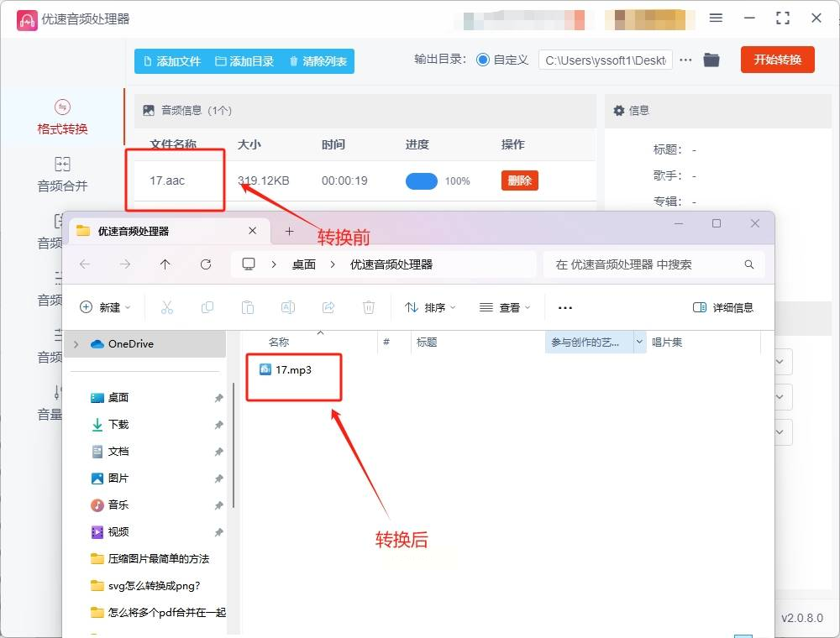The height and width of the screenshot is (638, 840).
Task: Click the search magnifier icon in Explorer
Action: click(749, 264)
